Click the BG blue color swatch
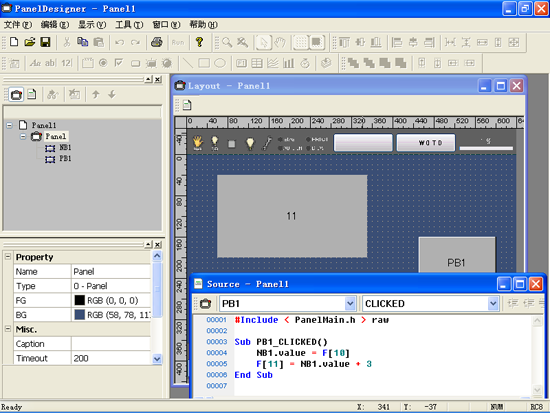The image size is (550, 413). tap(80, 315)
